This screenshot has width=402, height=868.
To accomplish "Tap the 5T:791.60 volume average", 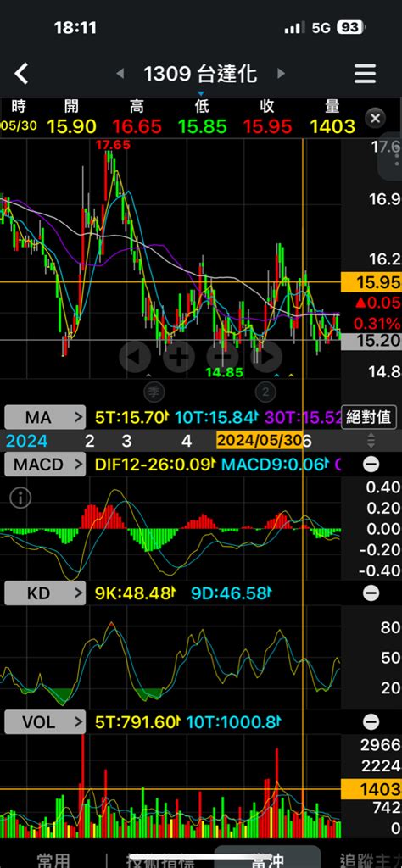I will [137, 722].
